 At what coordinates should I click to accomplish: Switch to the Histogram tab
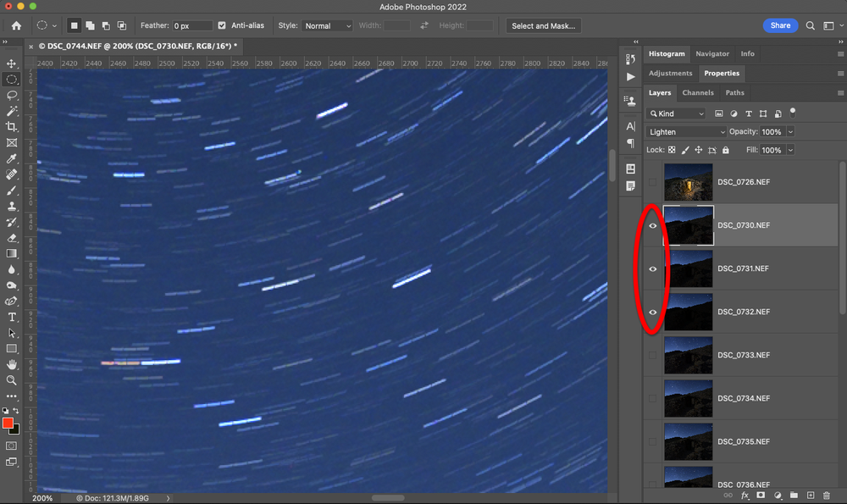pos(666,53)
